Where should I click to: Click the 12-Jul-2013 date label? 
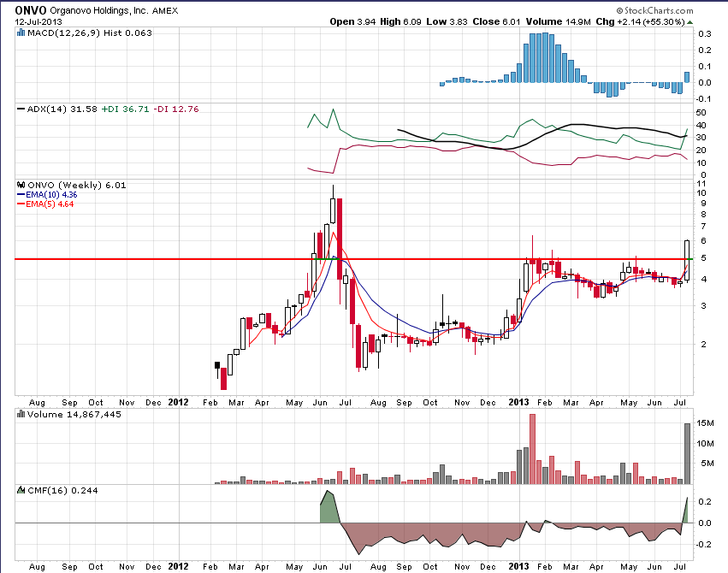point(38,21)
